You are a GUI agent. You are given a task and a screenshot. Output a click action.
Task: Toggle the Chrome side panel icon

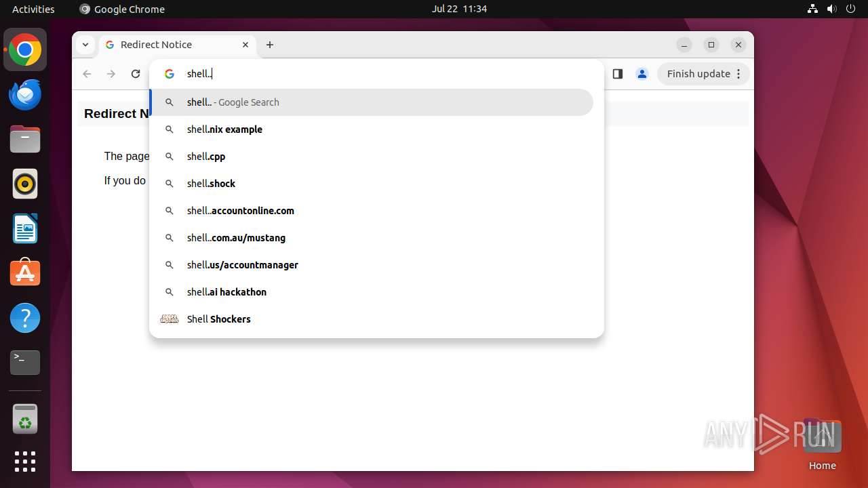[617, 74]
